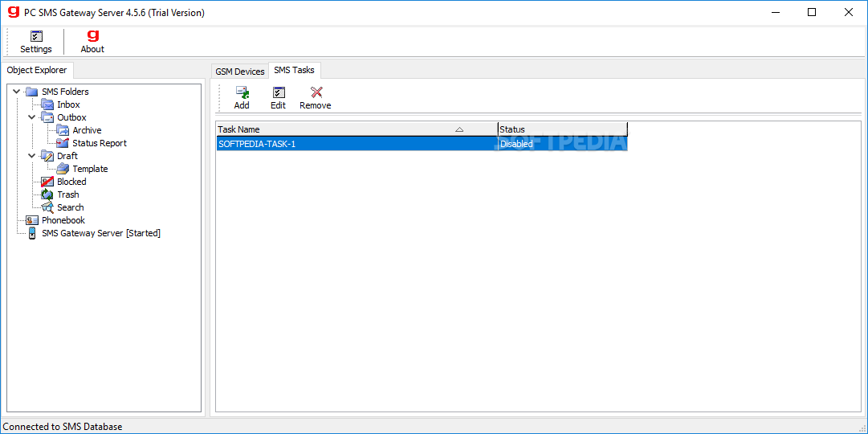Click the Outbox folder icon

47,117
